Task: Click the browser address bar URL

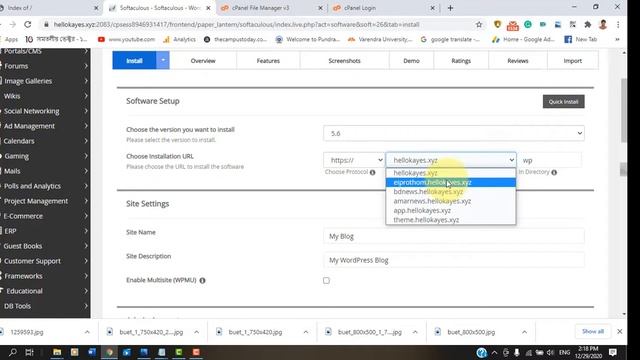Action: point(237,24)
